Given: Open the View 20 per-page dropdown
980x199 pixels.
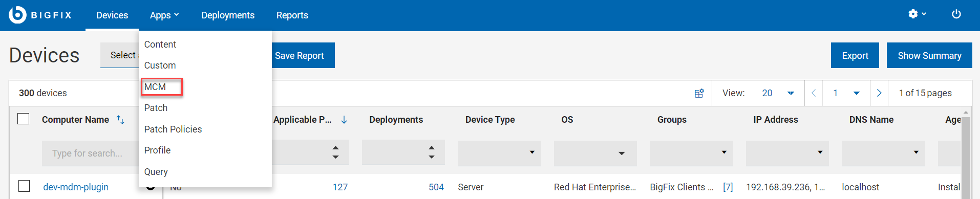Looking at the screenshot, I should 778,93.
